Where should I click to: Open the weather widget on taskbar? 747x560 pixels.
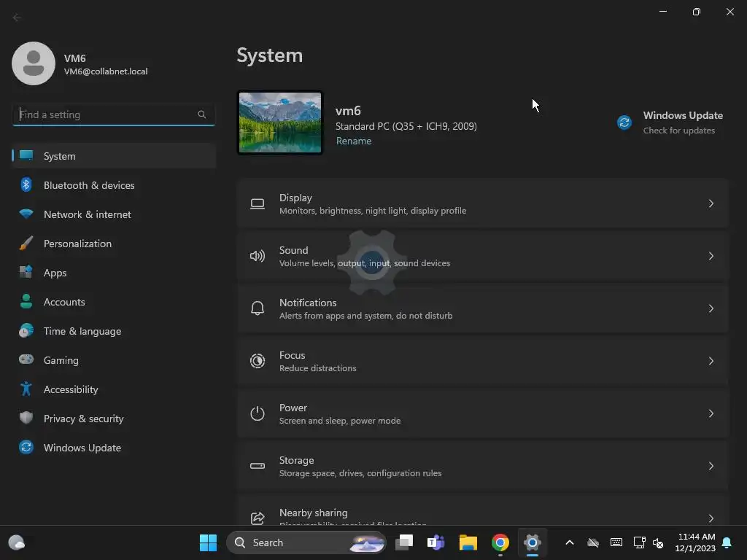[17, 542]
